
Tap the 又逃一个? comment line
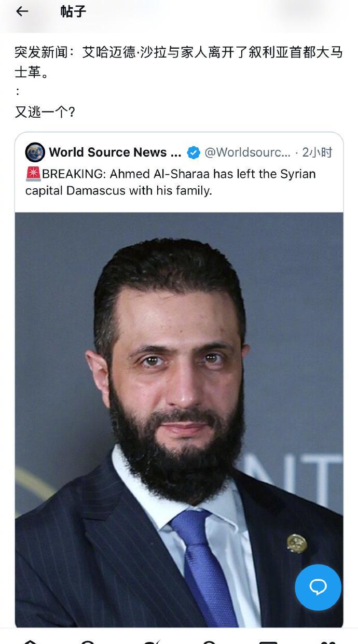(45, 111)
